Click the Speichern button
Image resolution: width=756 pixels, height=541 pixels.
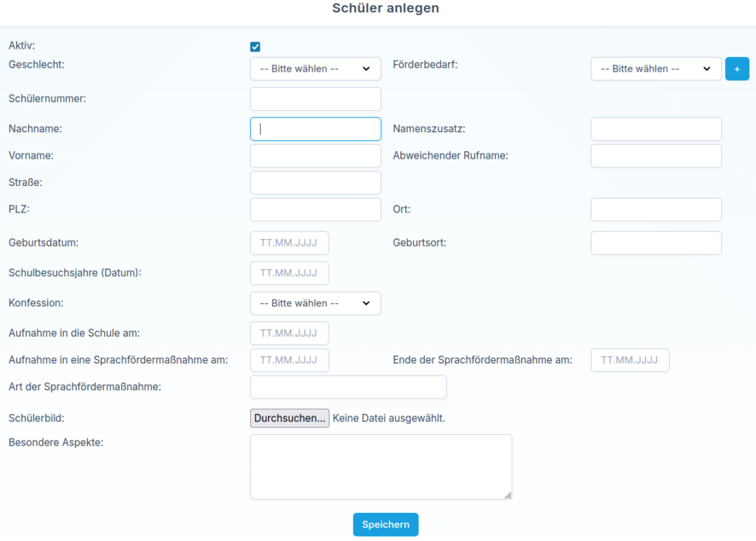click(x=385, y=524)
